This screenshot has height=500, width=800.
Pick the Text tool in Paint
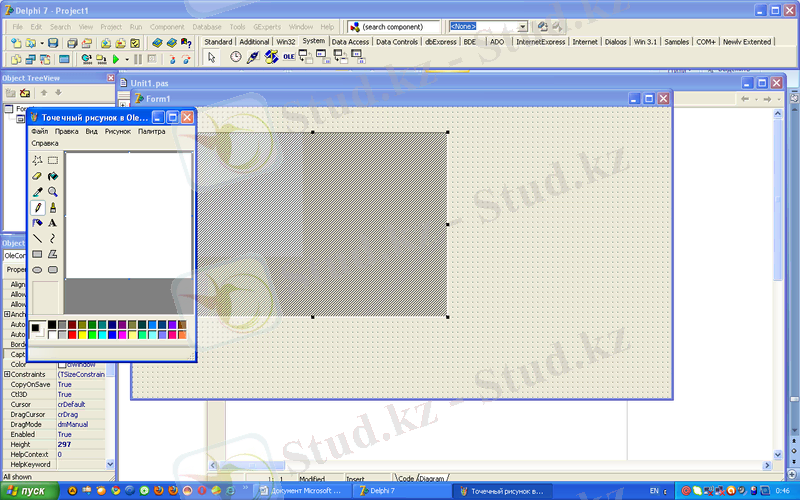[53, 223]
